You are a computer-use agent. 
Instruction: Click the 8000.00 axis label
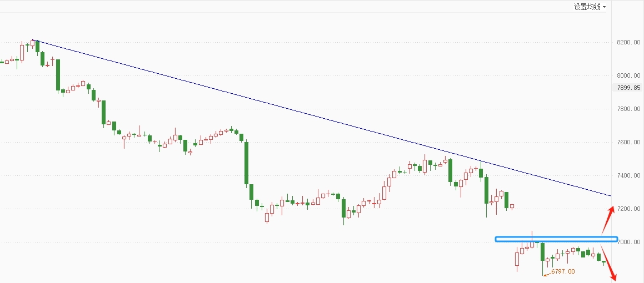point(628,75)
